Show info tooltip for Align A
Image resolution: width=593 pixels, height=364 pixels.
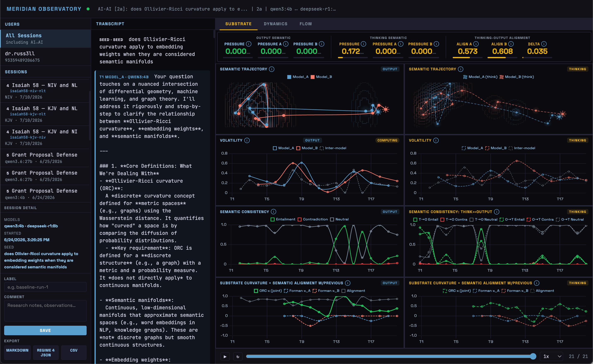476,44
